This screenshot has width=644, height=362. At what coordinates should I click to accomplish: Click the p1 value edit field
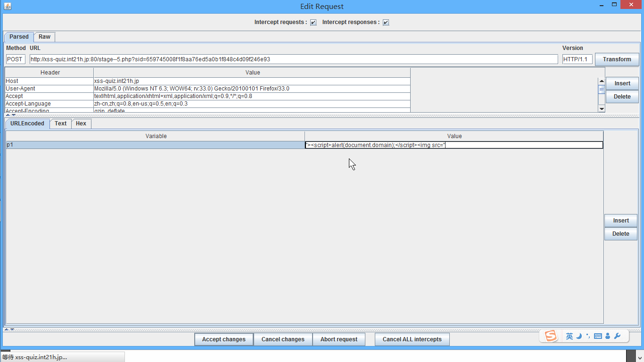coord(454,145)
